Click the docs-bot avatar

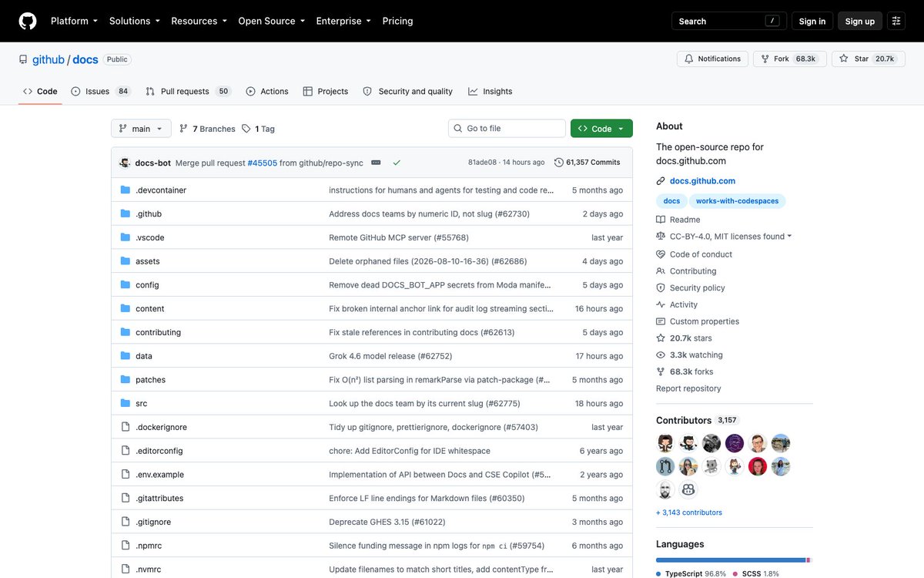(125, 163)
